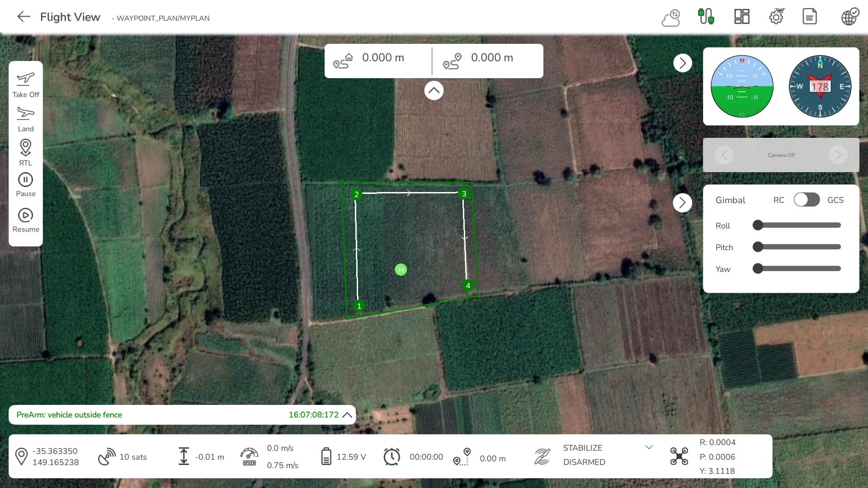The image size is (868, 488).
Task: Open the cloud sync icon
Action: (670, 16)
